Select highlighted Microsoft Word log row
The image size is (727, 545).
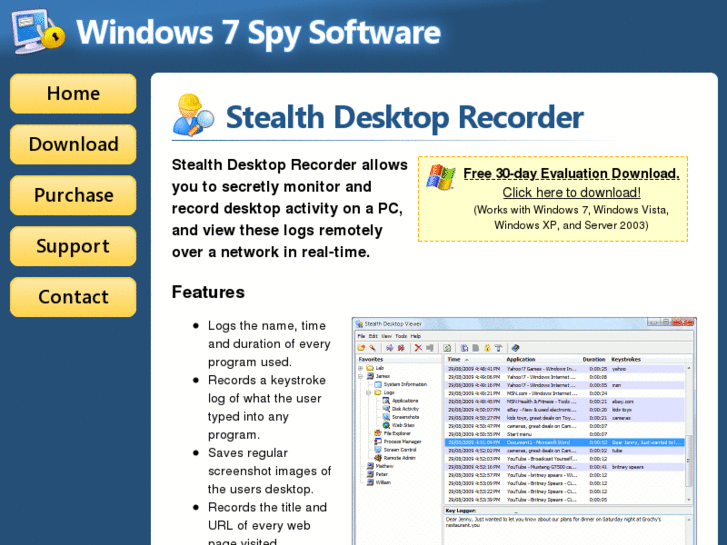[564, 442]
